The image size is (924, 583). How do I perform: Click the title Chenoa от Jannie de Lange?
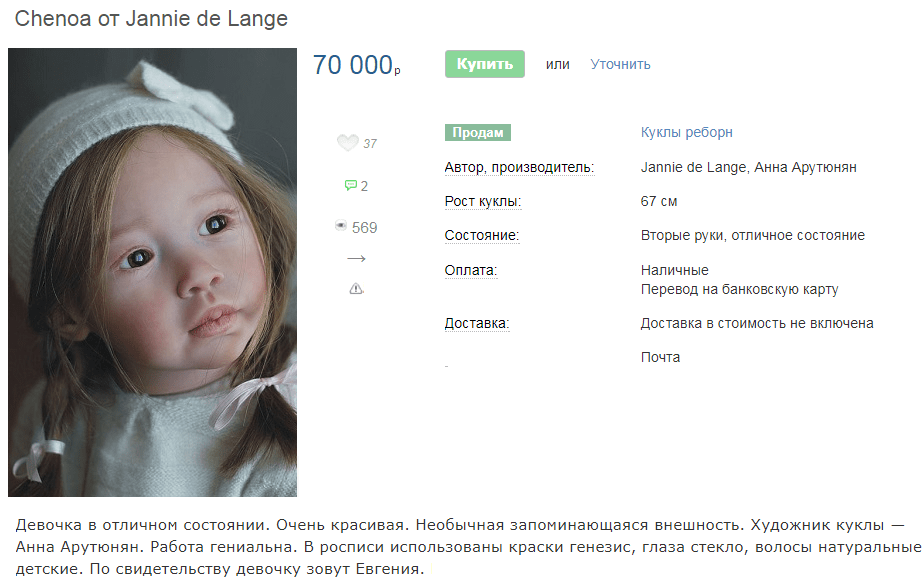(x=151, y=19)
